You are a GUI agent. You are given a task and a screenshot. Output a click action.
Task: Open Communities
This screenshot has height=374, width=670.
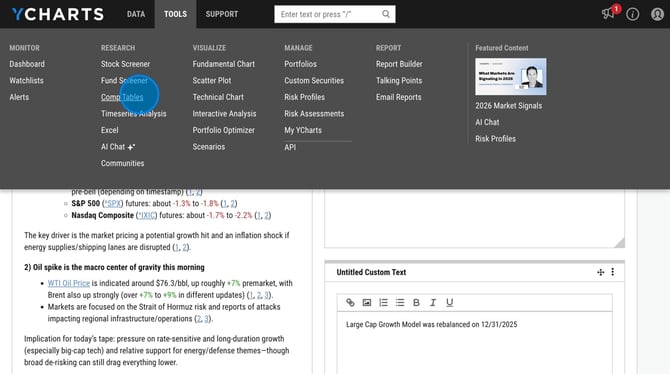tap(122, 163)
